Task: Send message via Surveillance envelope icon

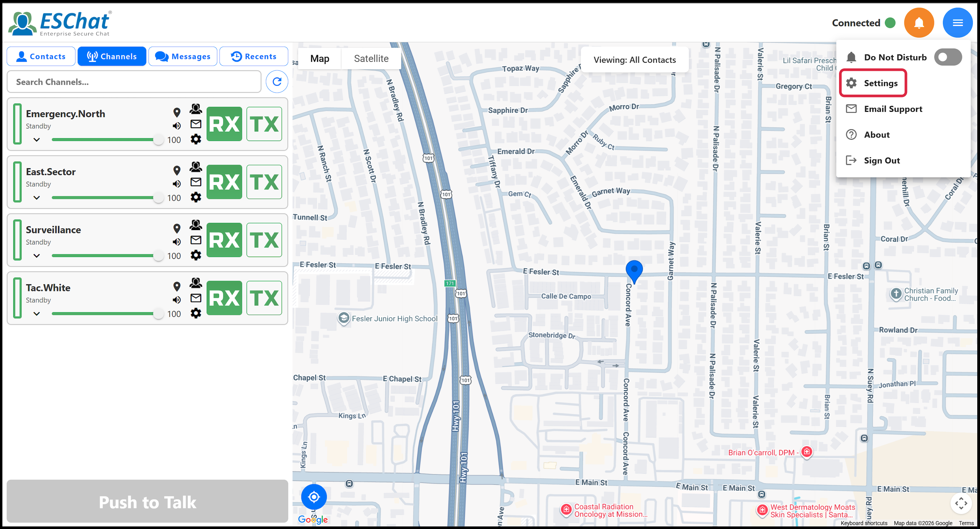Action: click(195, 240)
